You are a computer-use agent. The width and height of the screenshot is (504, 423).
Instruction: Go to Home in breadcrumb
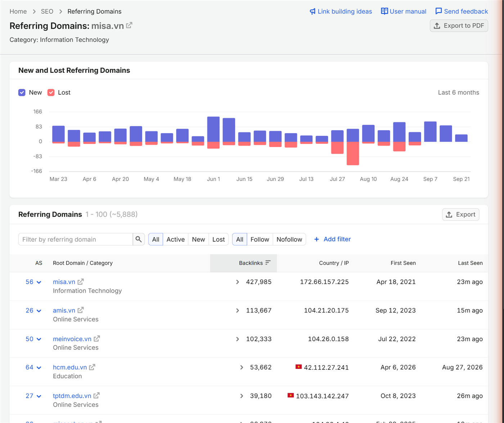(18, 12)
